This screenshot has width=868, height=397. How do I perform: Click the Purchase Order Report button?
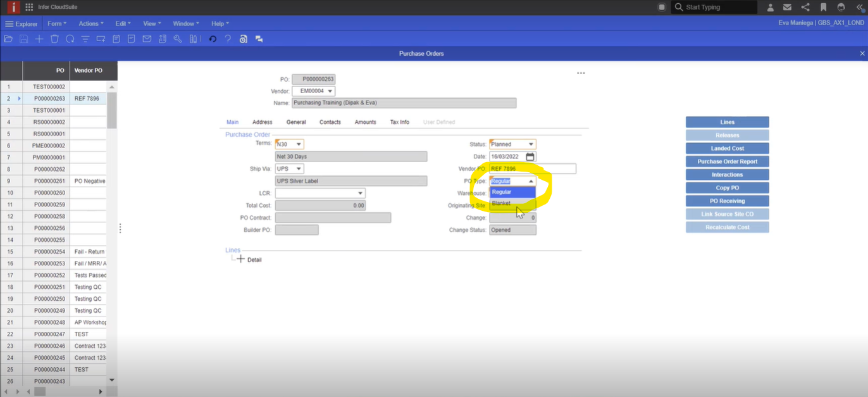(727, 161)
